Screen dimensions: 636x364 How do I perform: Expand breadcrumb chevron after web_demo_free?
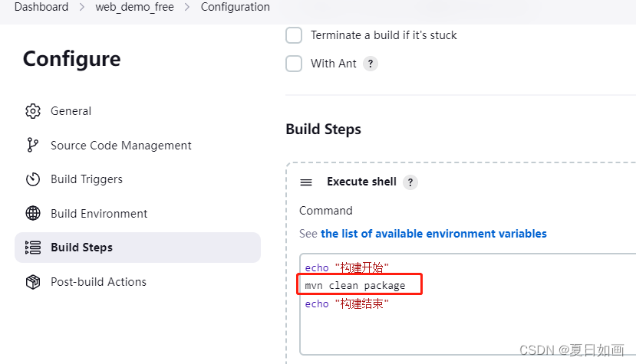tap(187, 7)
